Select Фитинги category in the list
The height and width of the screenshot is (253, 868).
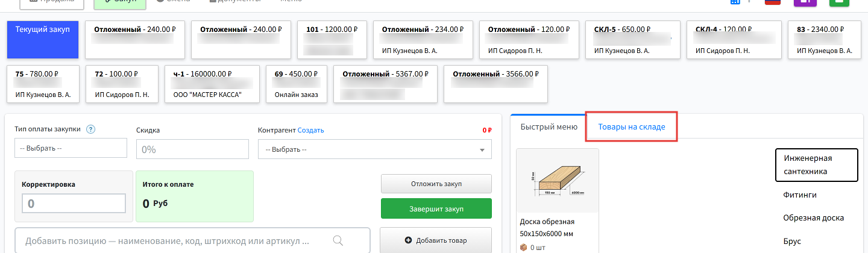tap(800, 195)
